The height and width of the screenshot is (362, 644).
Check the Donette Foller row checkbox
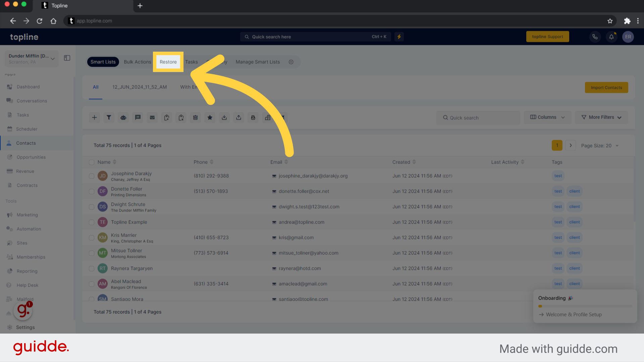point(91,191)
